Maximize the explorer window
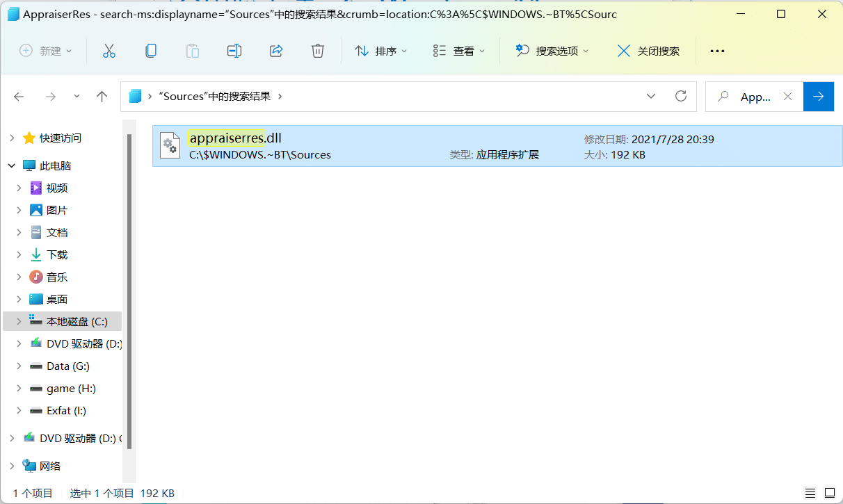 pyautogui.click(x=781, y=14)
